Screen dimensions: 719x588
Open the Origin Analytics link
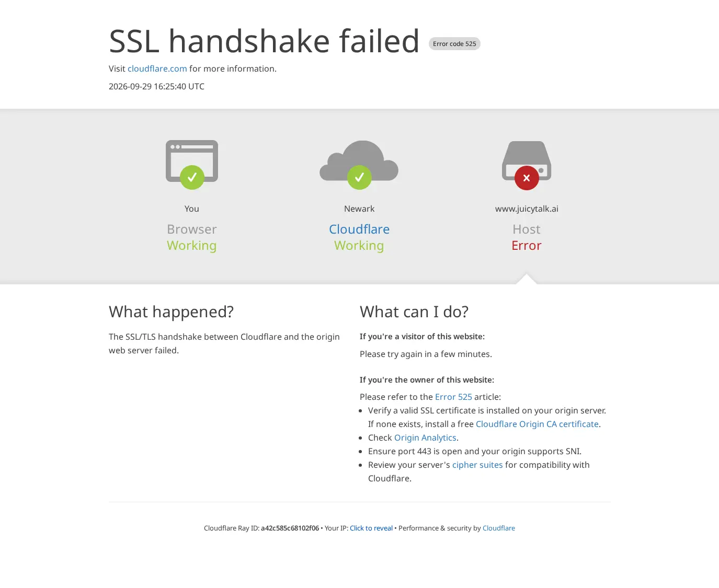tap(425, 437)
